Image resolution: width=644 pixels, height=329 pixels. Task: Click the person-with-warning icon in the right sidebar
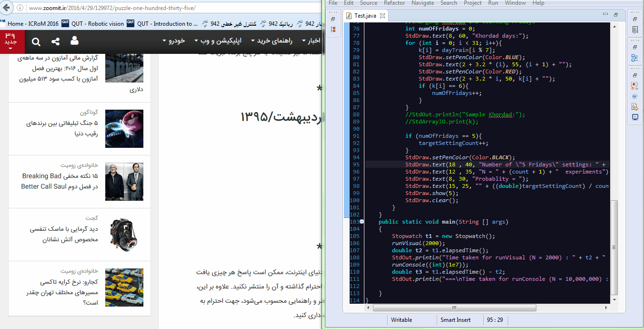634,85
